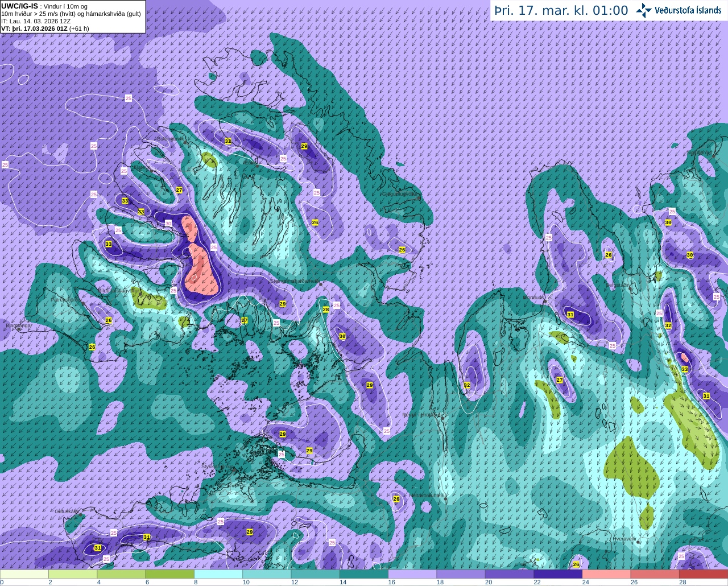This screenshot has height=586, width=728.
Task: Select the light teal 12–14 legend swatch
Action: pyautogui.click(x=316, y=574)
